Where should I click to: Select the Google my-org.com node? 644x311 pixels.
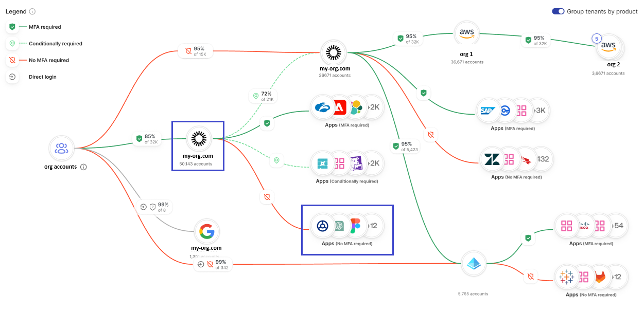coord(207,232)
